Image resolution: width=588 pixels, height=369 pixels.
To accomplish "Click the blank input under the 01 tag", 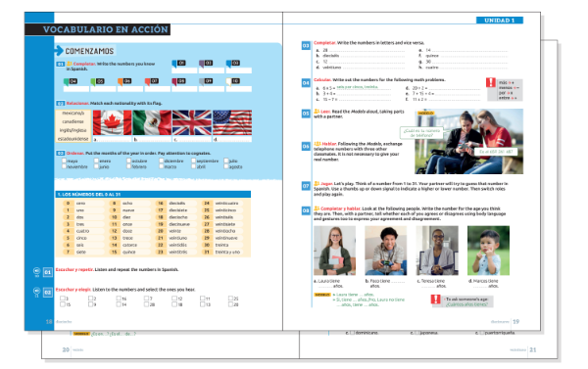I will tap(184, 70).
